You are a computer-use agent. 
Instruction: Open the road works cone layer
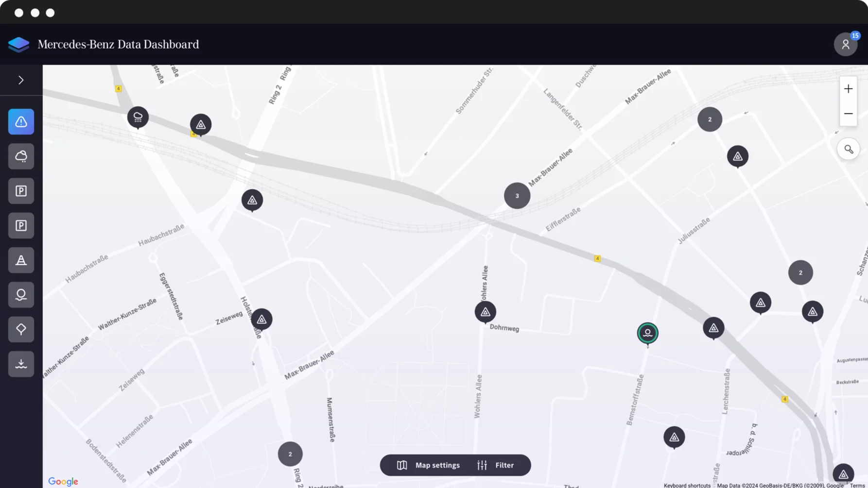(21, 260)
